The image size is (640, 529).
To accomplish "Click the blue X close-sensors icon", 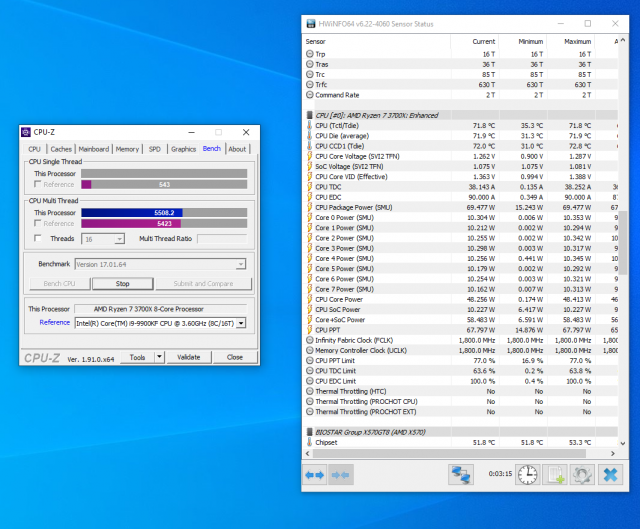I will [x=608, y=474].
